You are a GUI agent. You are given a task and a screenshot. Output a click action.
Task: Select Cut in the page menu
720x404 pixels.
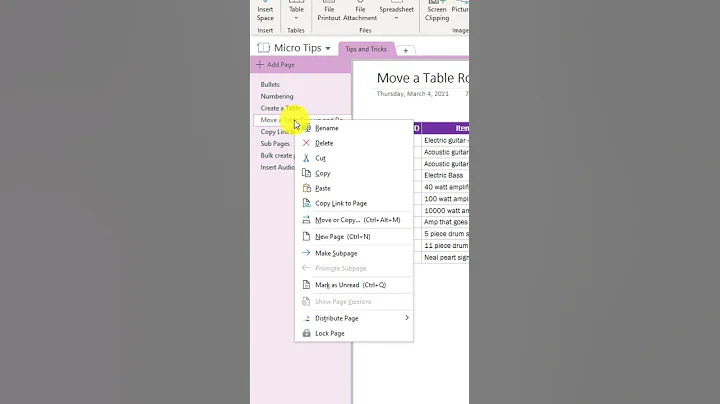[x=354, y=158]
